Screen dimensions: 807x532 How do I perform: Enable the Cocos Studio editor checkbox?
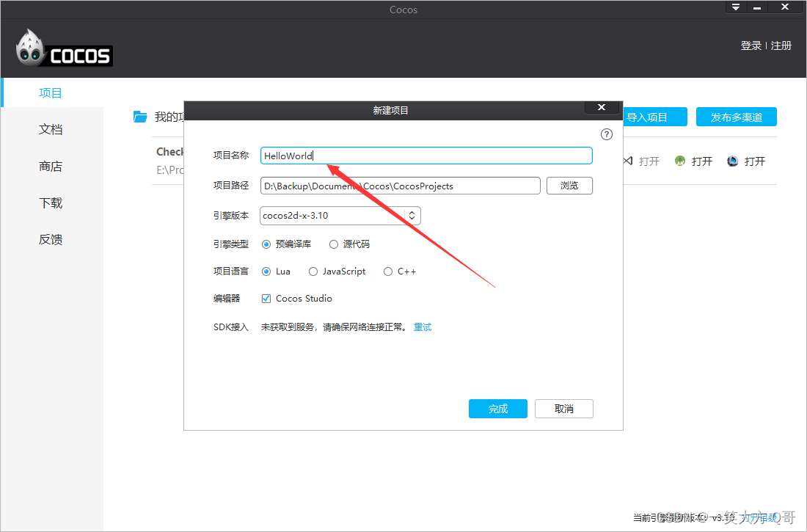tap(266, 298)
